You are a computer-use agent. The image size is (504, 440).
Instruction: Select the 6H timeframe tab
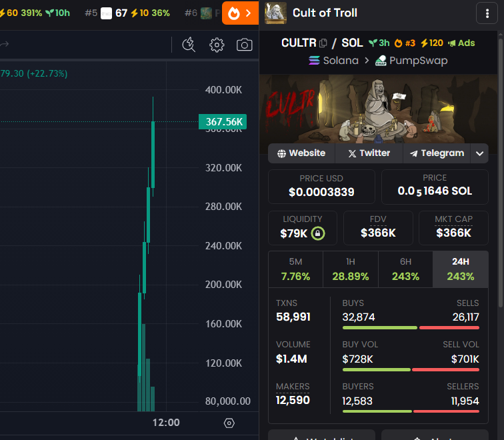pyautogui.click(x=405, y=269)
